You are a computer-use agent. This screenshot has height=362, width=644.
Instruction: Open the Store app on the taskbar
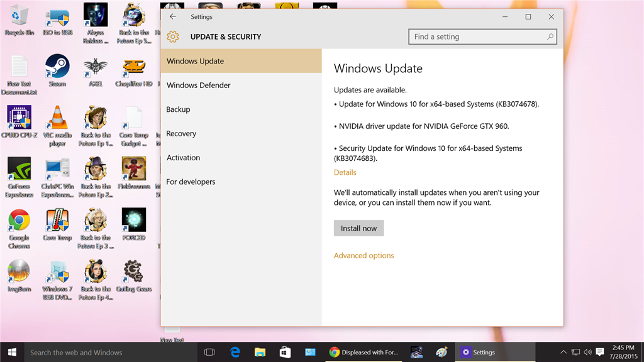tap(285, 352)
